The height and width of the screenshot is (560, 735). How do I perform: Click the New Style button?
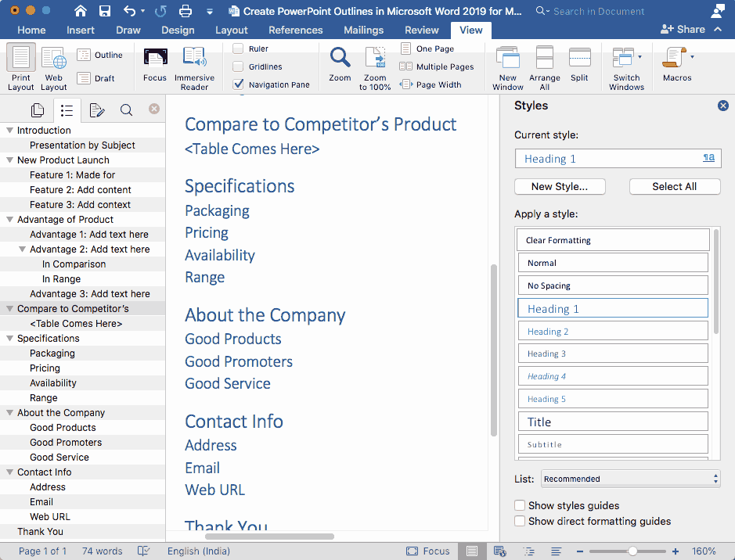(561, 186)
